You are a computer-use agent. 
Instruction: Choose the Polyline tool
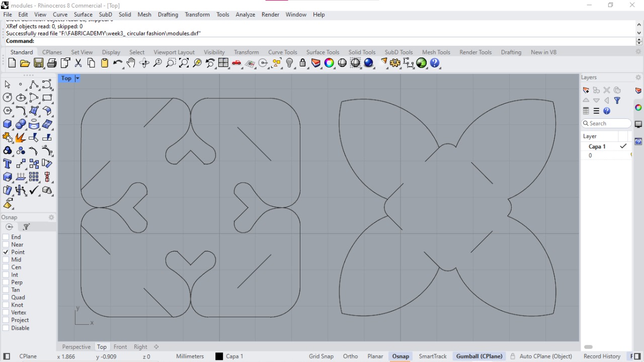[x=34, y=85]
